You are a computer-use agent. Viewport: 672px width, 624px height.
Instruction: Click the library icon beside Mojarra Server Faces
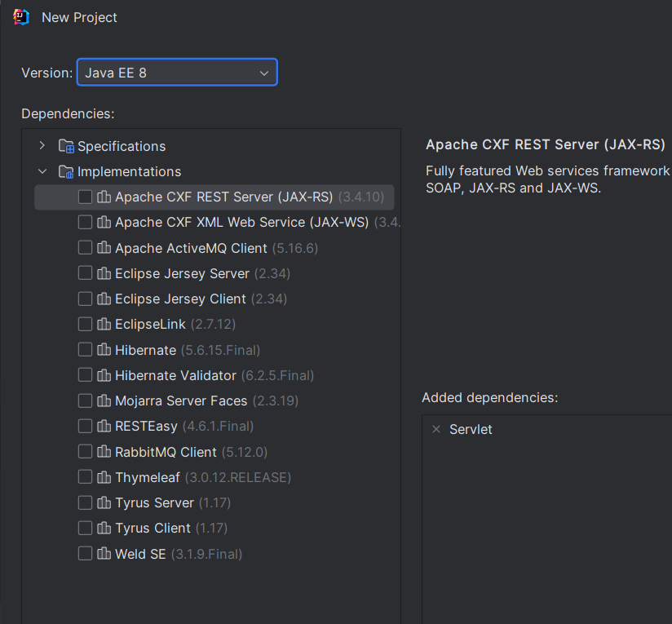pos(104,401)
